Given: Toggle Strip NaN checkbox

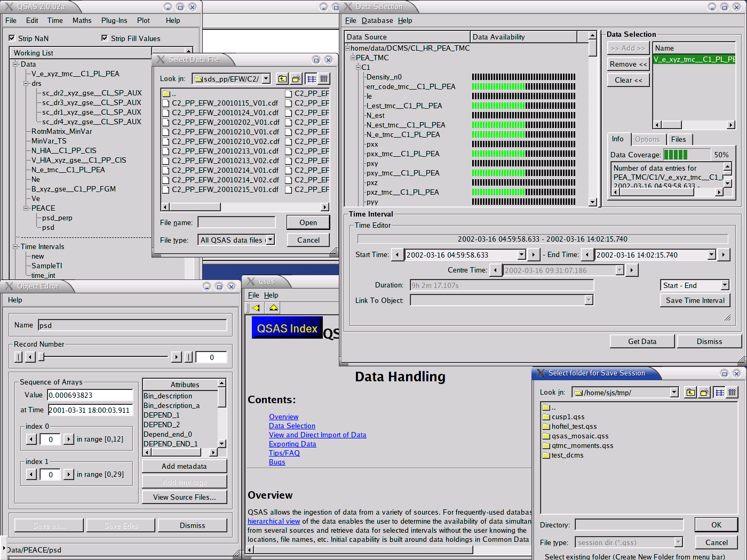Looking at the screenshot, I should [x=12, y=38].
